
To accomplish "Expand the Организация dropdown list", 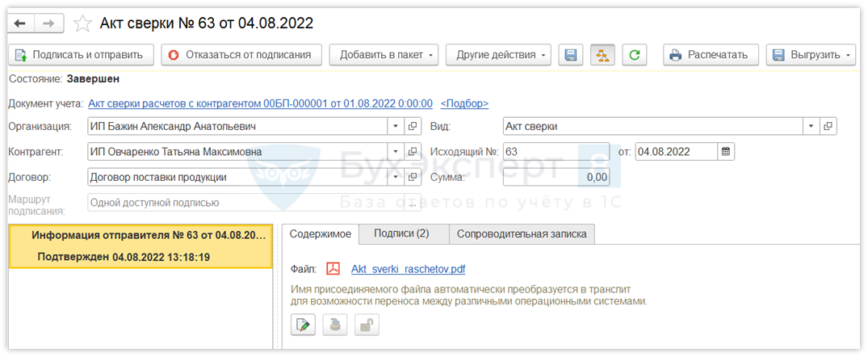I will click(396, 126).
